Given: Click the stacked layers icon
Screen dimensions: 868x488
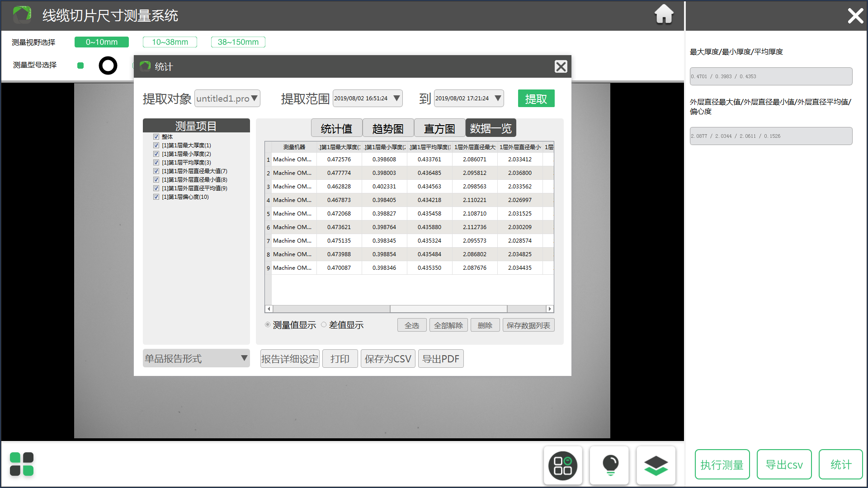Looking at the screenshot, I should coord(656,465).
